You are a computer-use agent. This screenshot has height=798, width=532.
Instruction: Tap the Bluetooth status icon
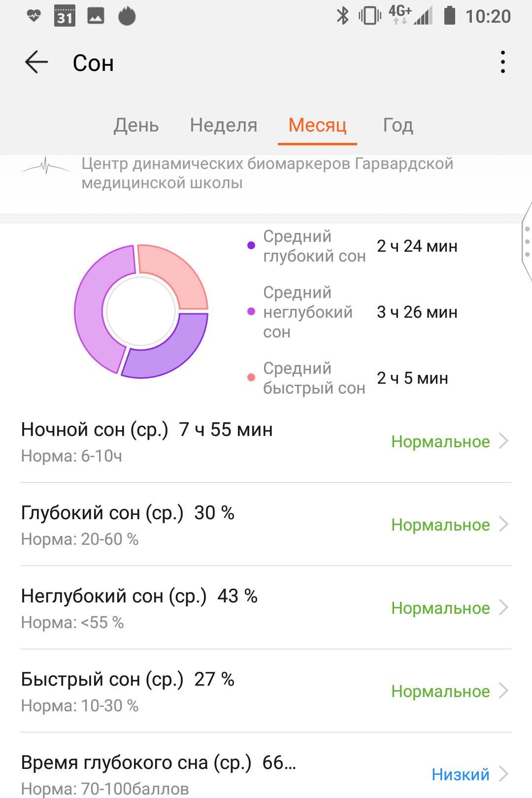pos(342,16)
